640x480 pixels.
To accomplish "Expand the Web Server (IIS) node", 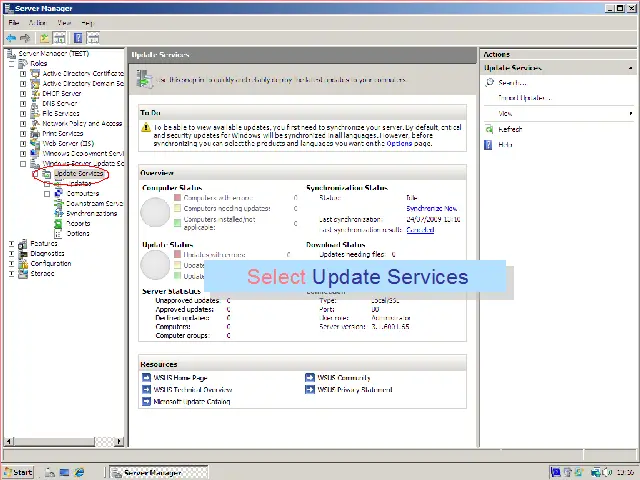I will coord(23,144).
